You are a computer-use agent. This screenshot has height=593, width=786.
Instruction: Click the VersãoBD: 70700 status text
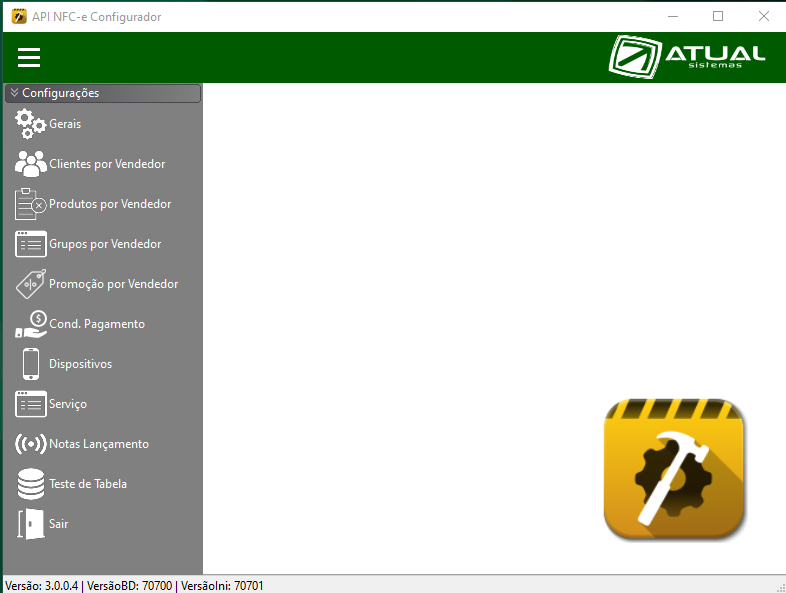[x=129, y=585]
